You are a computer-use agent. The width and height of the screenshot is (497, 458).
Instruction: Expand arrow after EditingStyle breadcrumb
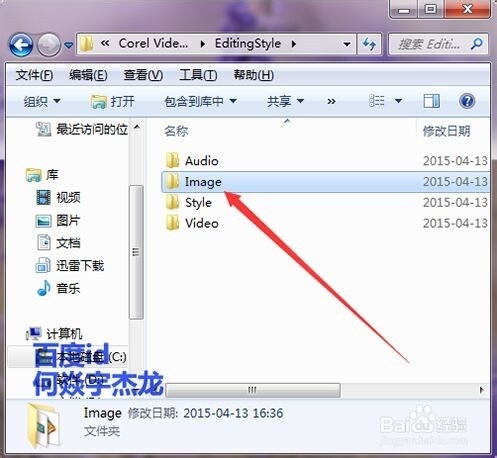294,44
